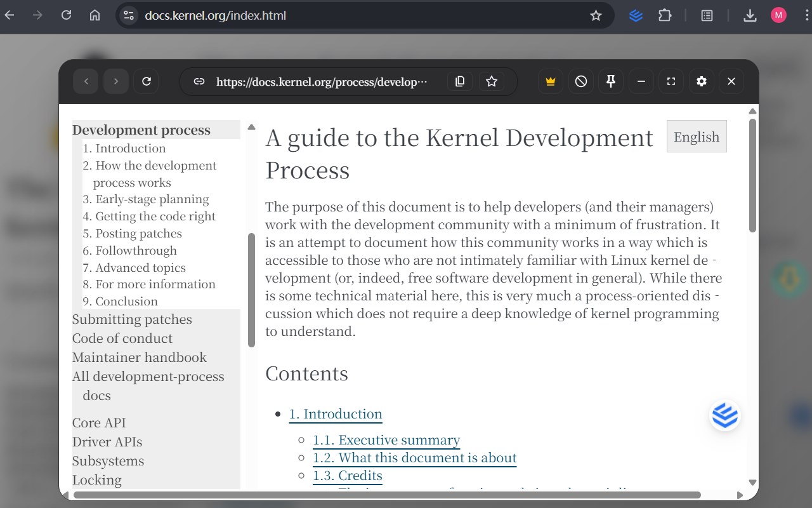Open Chrome home page
The image size is (812, 508).
tap(95, 15)
